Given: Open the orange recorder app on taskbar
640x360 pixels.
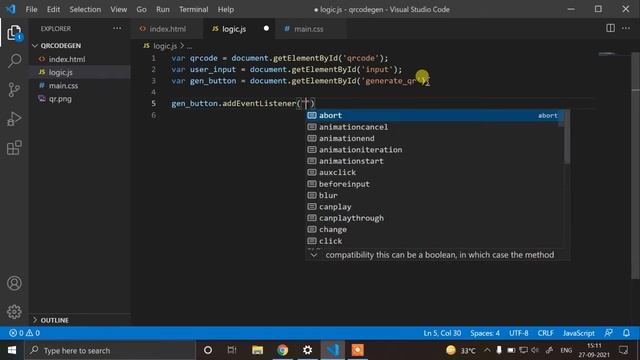Looking at the screenshot, I should (x=358, y=350).
